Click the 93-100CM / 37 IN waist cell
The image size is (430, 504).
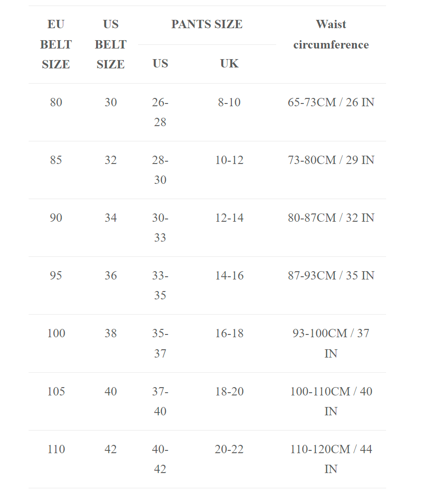331,343
